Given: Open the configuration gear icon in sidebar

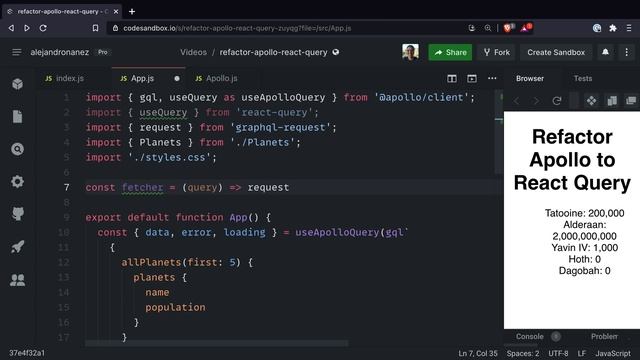Looking at the screenshot, I should 18,181.
